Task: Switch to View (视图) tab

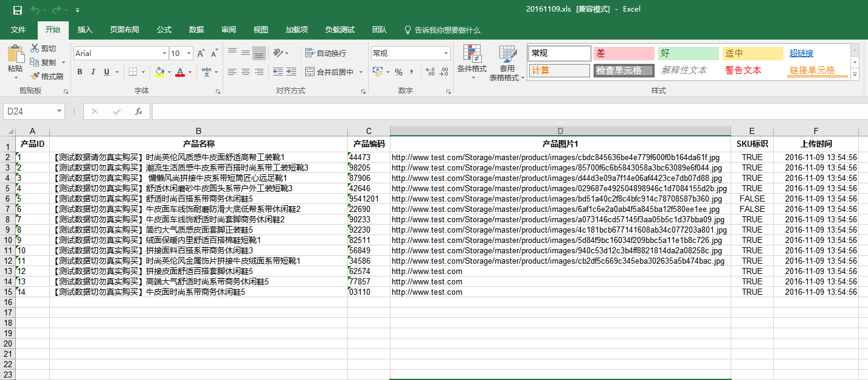Action: coord(261,30)
